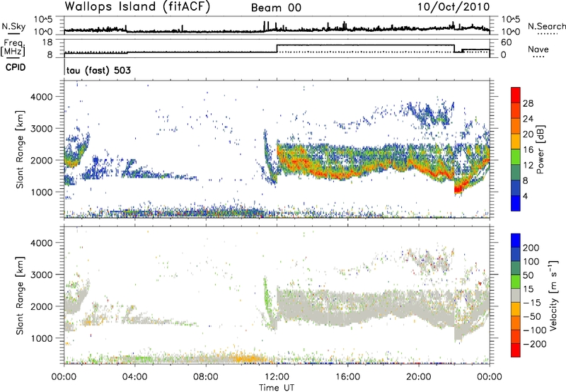Click the "24" Power colorbar label
Image resolution: width=566 pixels, height=392 pixels.
(528, 119)
